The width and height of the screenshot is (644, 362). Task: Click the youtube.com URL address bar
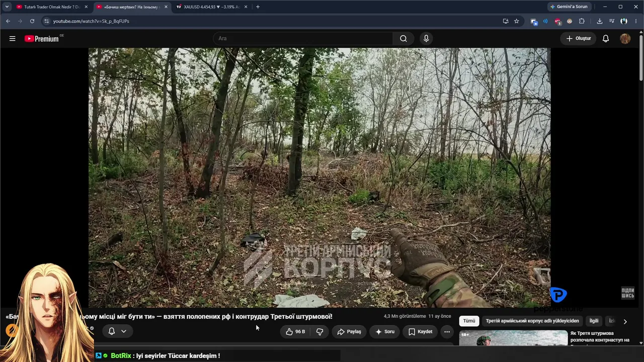272,21
